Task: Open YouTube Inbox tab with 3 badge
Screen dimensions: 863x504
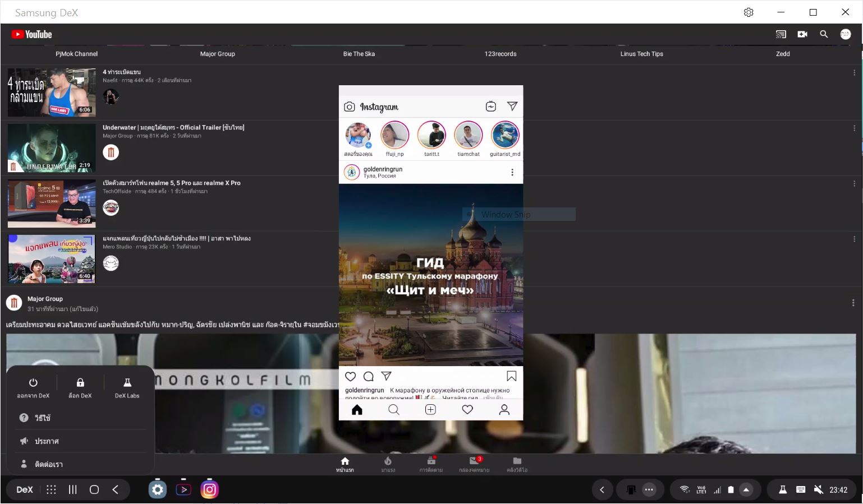Action: (x=474, y=464)
